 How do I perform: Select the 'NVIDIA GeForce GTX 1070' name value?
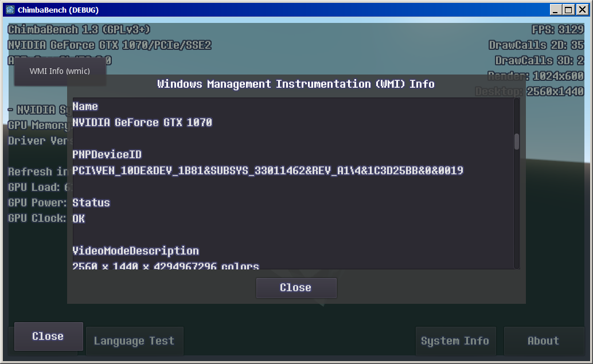142,123
